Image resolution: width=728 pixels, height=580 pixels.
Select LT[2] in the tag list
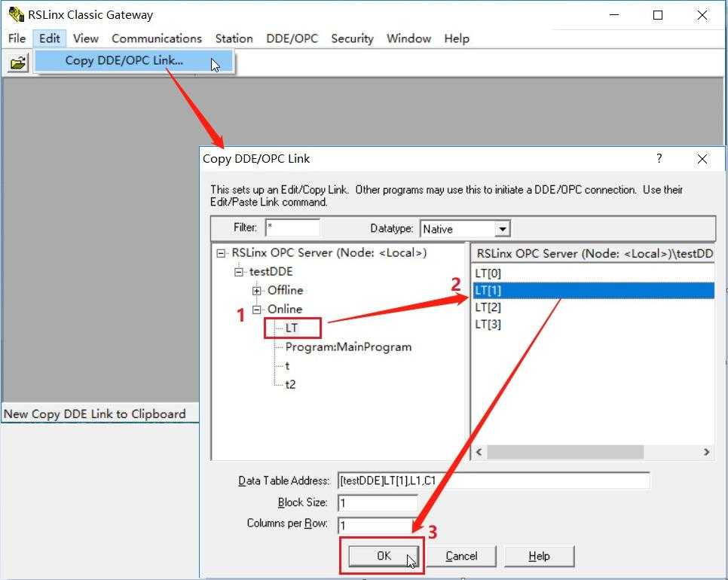593,307
